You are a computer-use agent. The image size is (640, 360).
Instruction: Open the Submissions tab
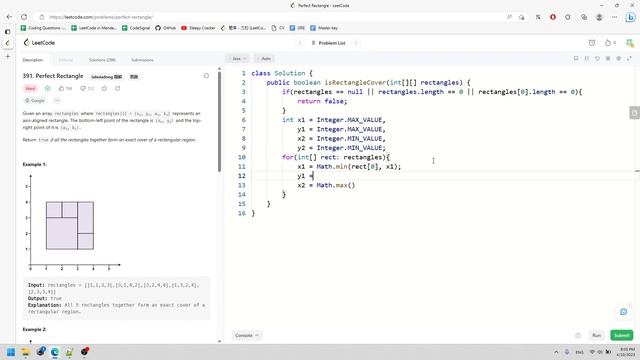142,60
